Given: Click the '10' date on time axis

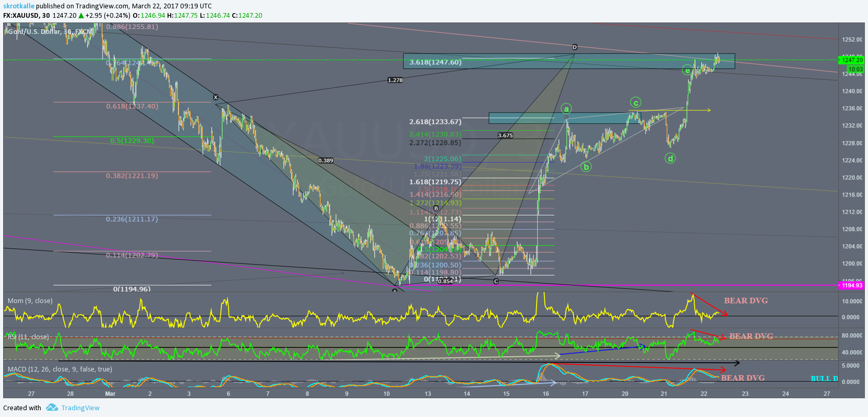Looking at the screenshot, I should [386, 393].
